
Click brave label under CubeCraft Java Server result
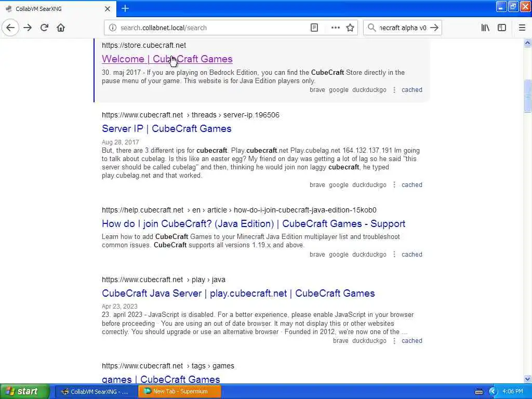341,341
